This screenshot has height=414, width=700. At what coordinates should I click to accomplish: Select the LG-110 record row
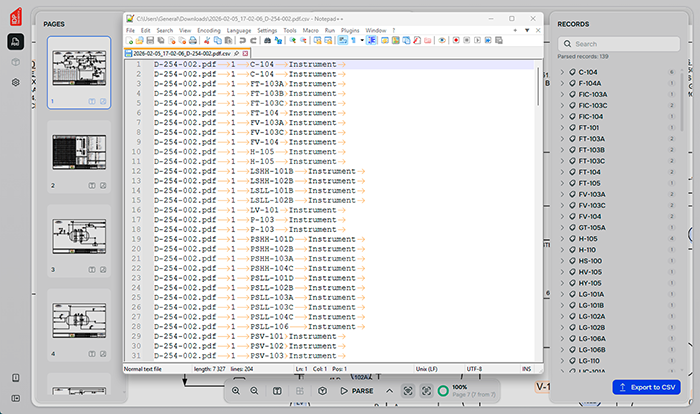pyautogui.click(x=618, y=360)
